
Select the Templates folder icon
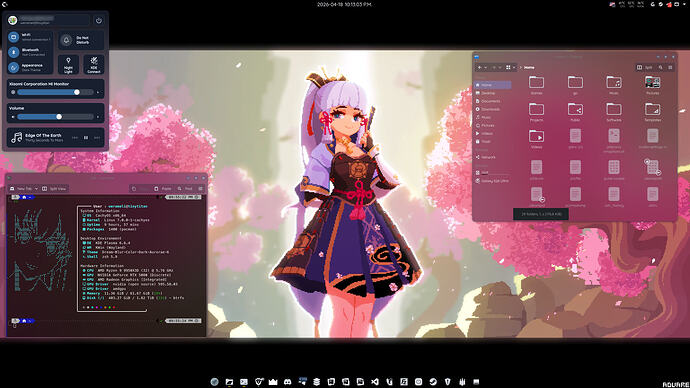[x=652, y=109]
